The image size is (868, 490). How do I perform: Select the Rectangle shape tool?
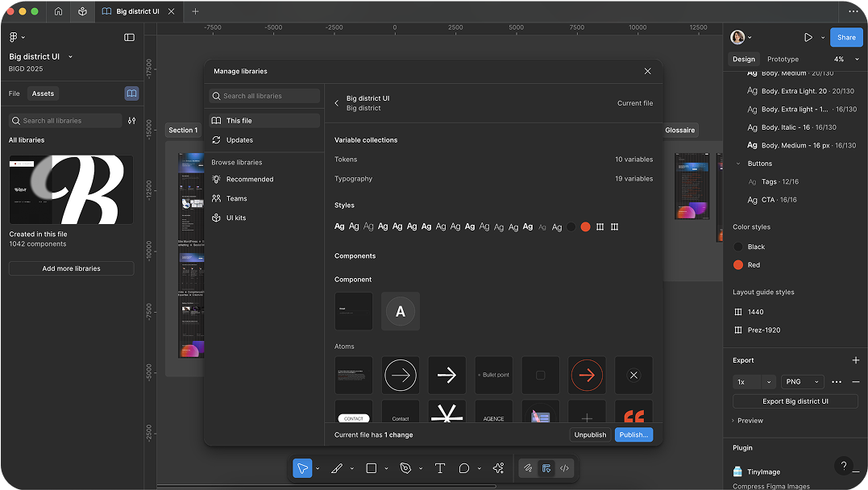coord(372,468)
